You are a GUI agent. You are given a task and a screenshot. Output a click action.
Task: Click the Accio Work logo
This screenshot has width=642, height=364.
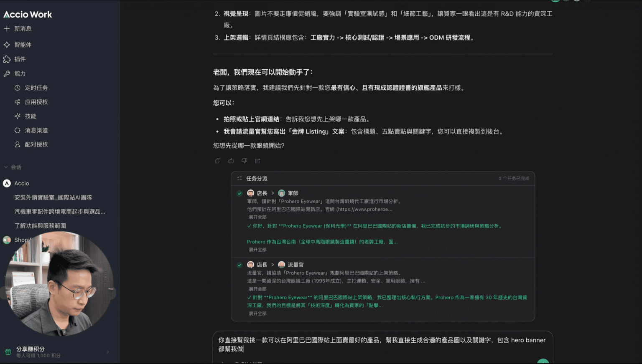(28, 15)
